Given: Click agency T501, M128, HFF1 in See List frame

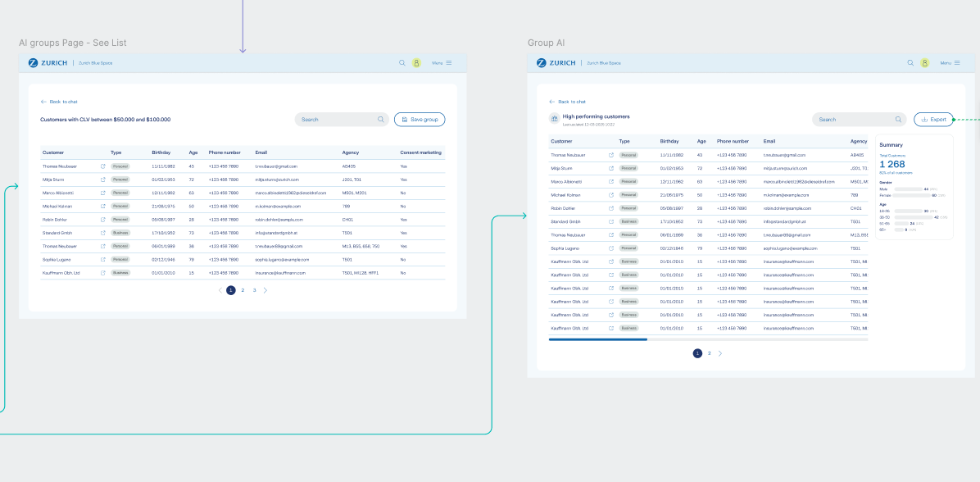Looking at the screenshot, I should [361, 273].
